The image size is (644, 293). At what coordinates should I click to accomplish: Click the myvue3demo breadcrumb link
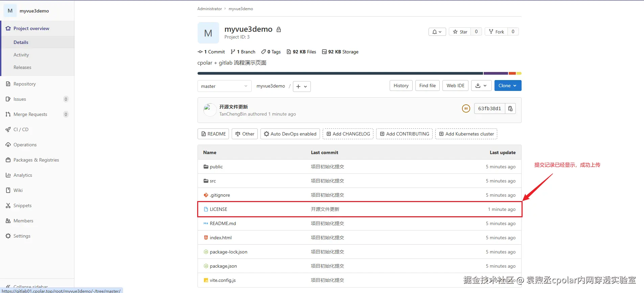click(241, 9)
